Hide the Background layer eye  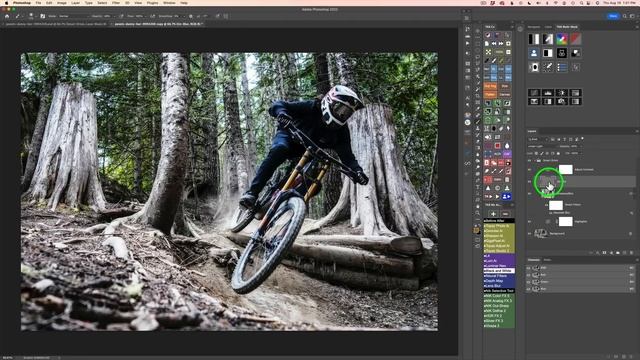point(529,233)
